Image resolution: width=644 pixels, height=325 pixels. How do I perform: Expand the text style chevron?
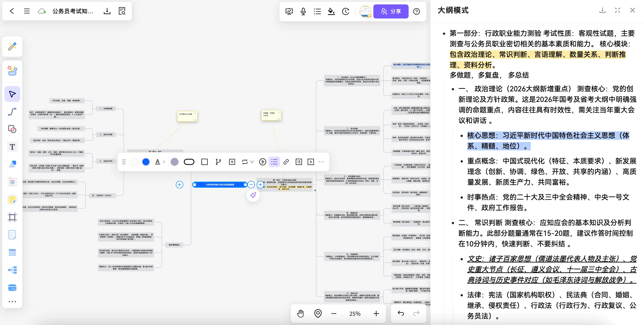(x=164, y=162)
